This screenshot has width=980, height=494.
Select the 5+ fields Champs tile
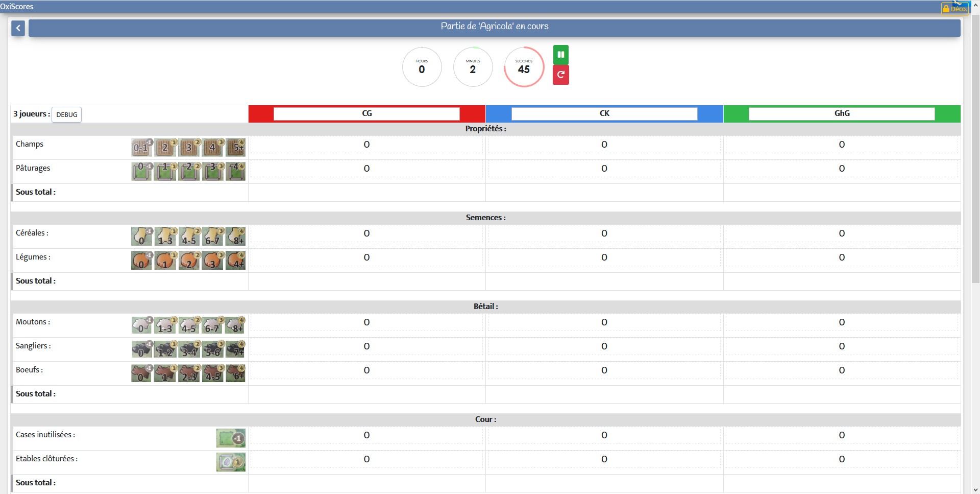tap(236, 148)
